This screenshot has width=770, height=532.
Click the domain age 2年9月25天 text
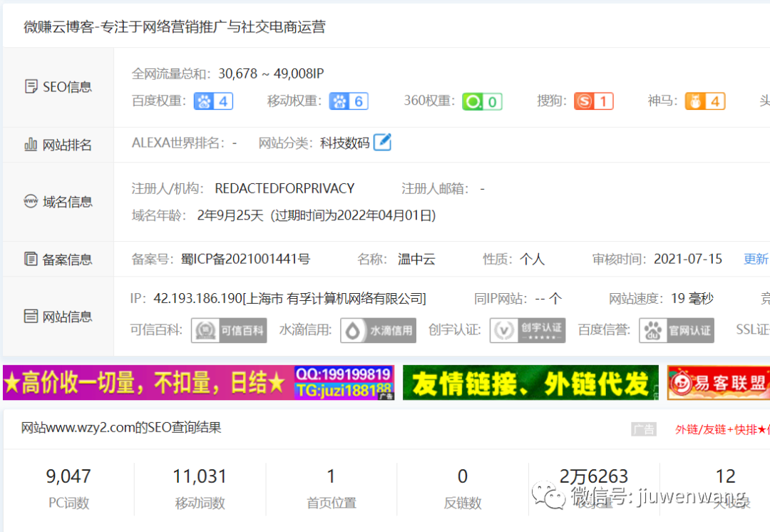[x=230, y=215]
